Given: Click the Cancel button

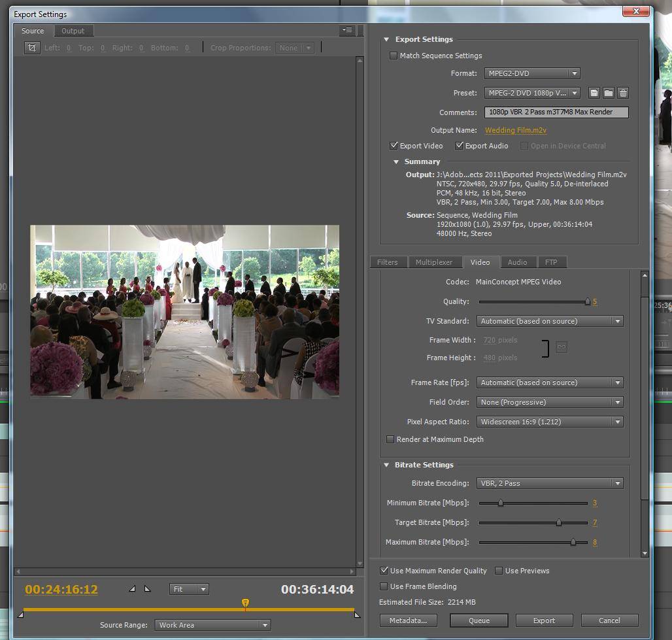Looking at the screenshot, I should tap(609, 620).
